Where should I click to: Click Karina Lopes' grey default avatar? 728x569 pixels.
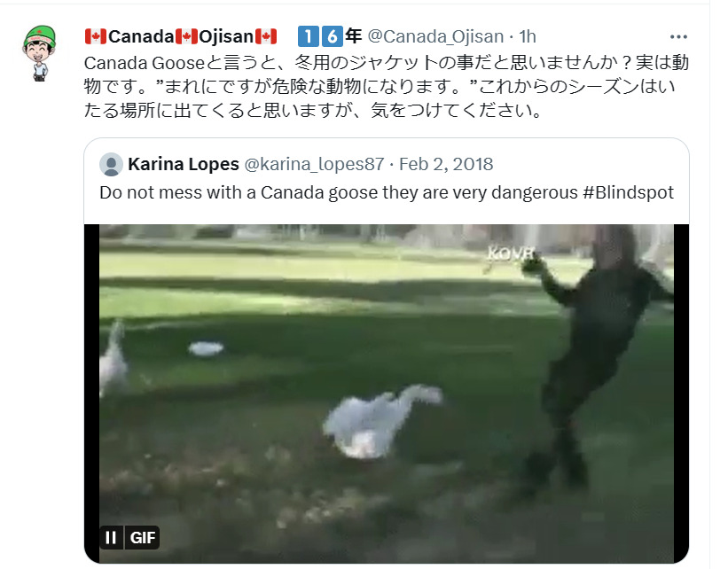111,164
